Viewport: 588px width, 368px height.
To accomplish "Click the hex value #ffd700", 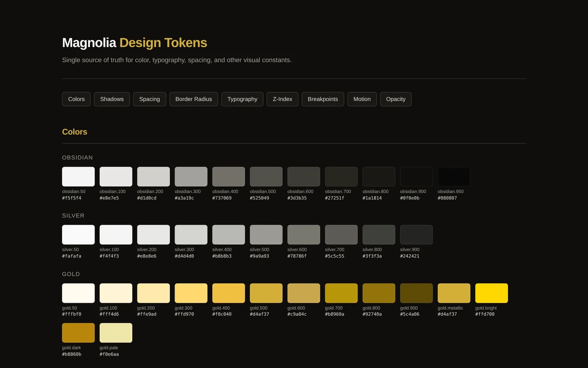I will [485, 314].
